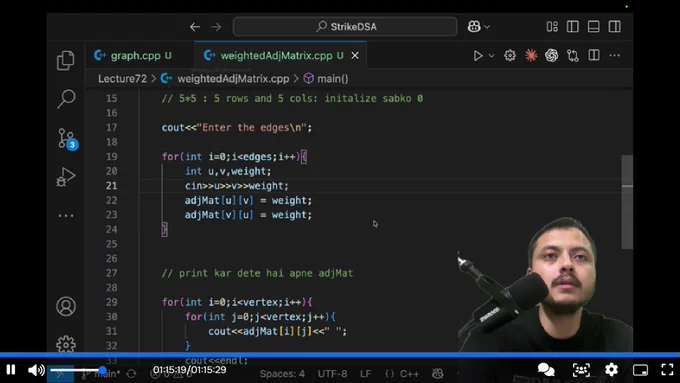The image size is (680, 383).
Task: Expand the Copilot dropdown chevron
Action: tap(487, 27)
